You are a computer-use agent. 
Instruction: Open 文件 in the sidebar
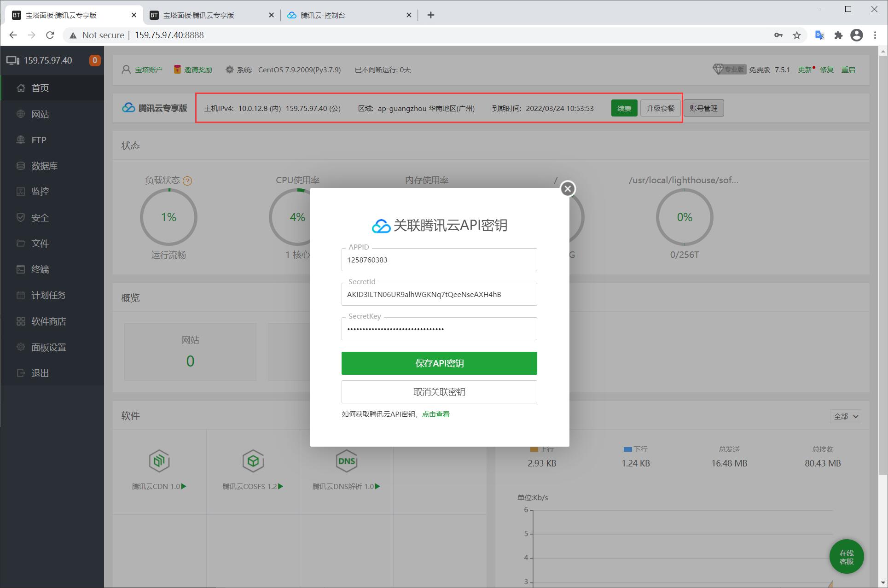pos(52,244)
